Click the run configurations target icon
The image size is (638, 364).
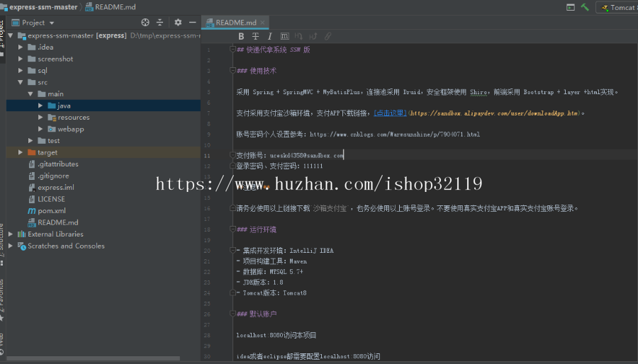571,7
